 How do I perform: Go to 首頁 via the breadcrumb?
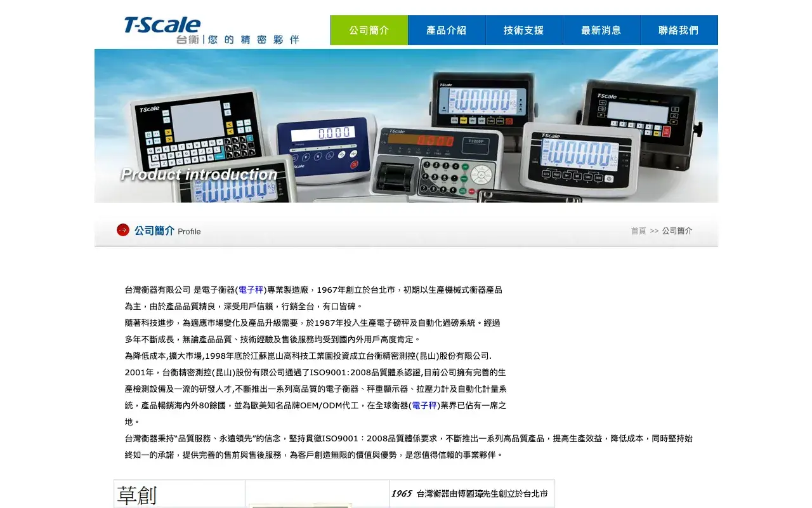point(638,231)
